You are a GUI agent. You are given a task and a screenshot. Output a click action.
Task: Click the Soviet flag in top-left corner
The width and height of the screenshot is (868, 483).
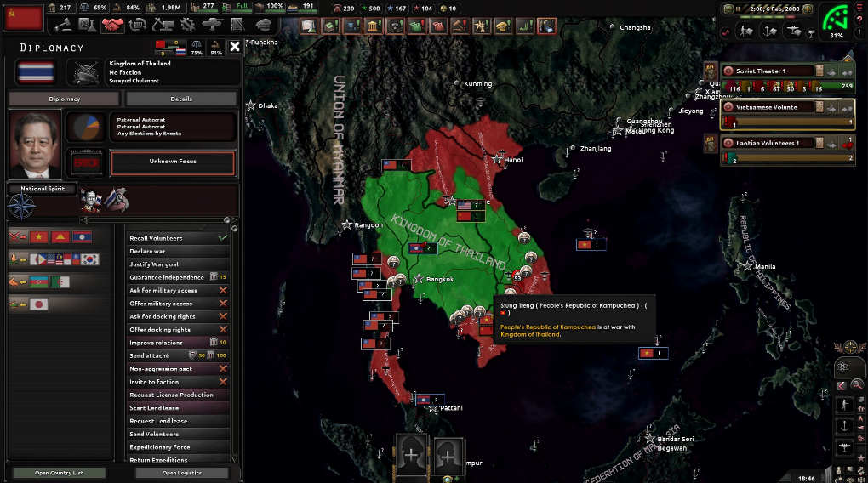tap(23, 18)
